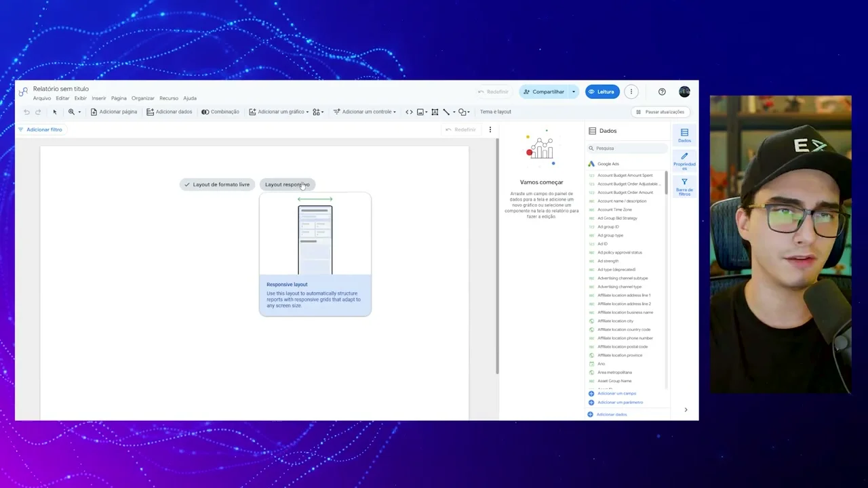Select the selection mode pointer tool
The image size is (868, 488).
coord(55,112)
